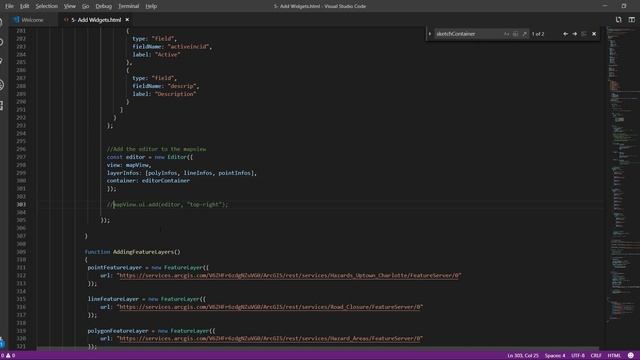Click 'fieldName: "activeincid"' line

click(172, 47)
